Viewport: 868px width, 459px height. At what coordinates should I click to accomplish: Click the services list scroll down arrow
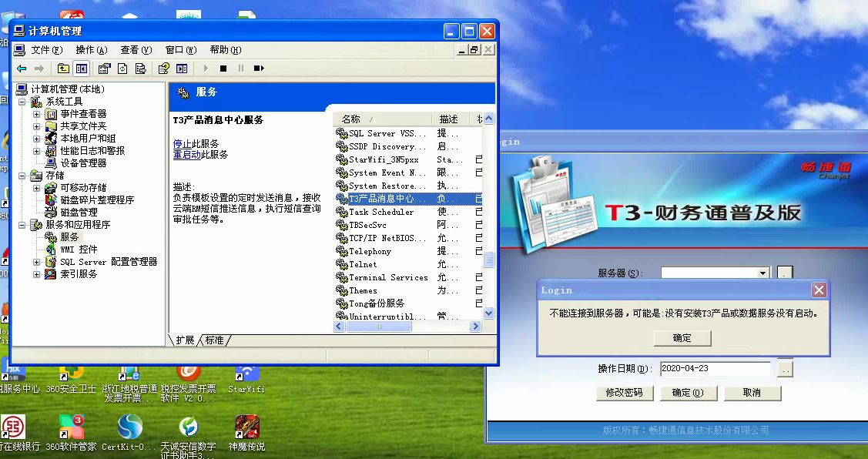click(x=488, y=314)
